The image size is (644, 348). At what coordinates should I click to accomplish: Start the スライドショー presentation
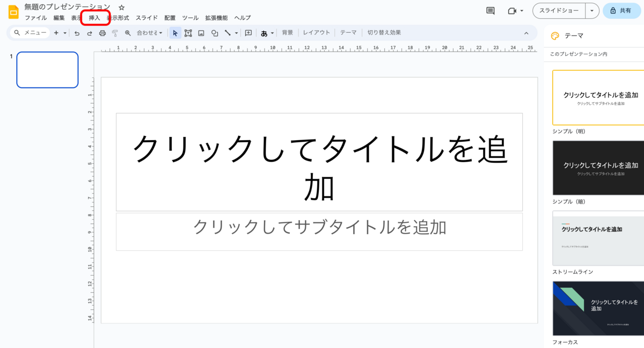coord(559,11)
